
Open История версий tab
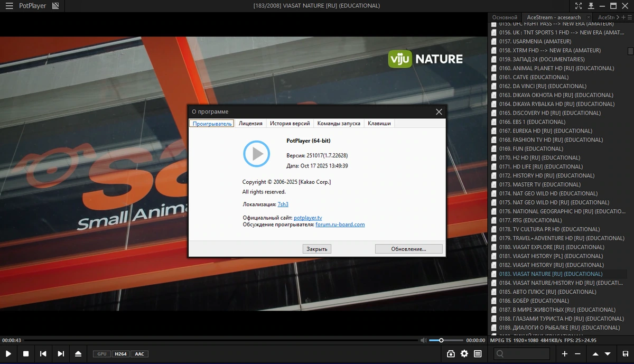click(290, 123)
